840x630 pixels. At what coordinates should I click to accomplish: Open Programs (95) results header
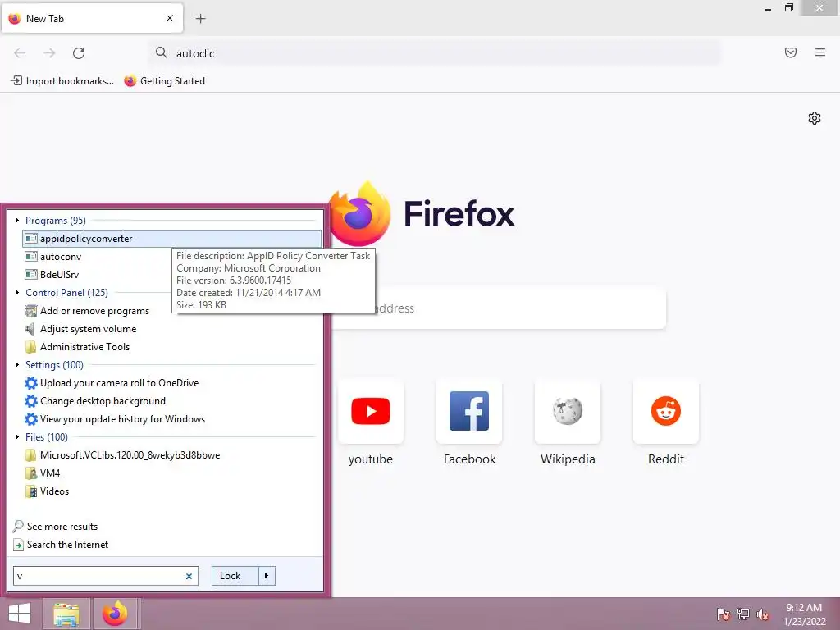(56, 220)
